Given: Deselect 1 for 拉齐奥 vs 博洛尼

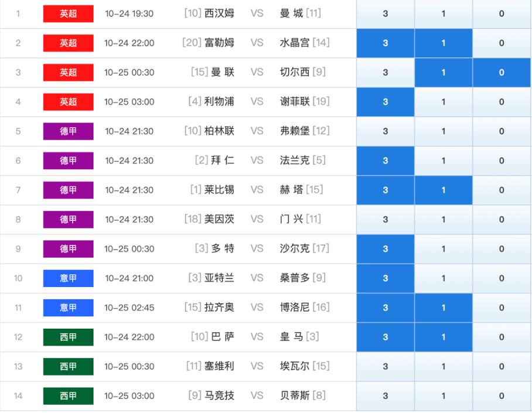Looking at the screenshot, I should click(444, 308).
